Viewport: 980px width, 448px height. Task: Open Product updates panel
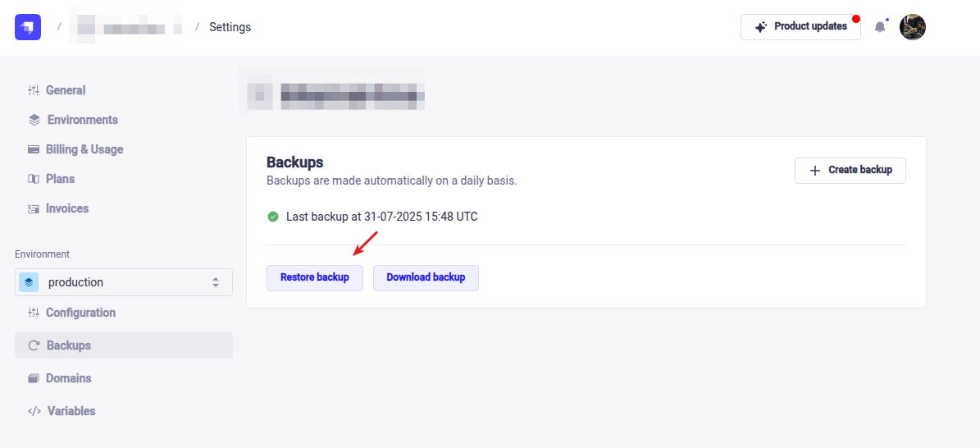(800, 26)
